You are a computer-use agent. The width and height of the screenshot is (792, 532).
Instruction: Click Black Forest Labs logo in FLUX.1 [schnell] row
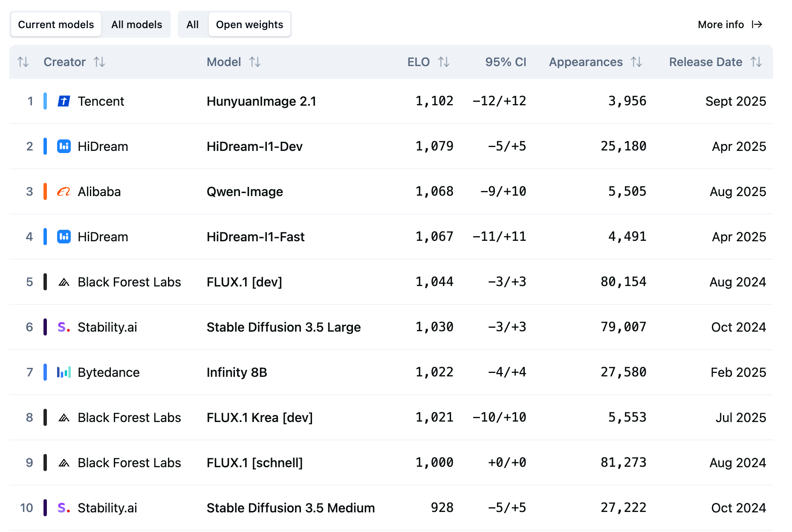pyautogui.click(x=64, y=463)
